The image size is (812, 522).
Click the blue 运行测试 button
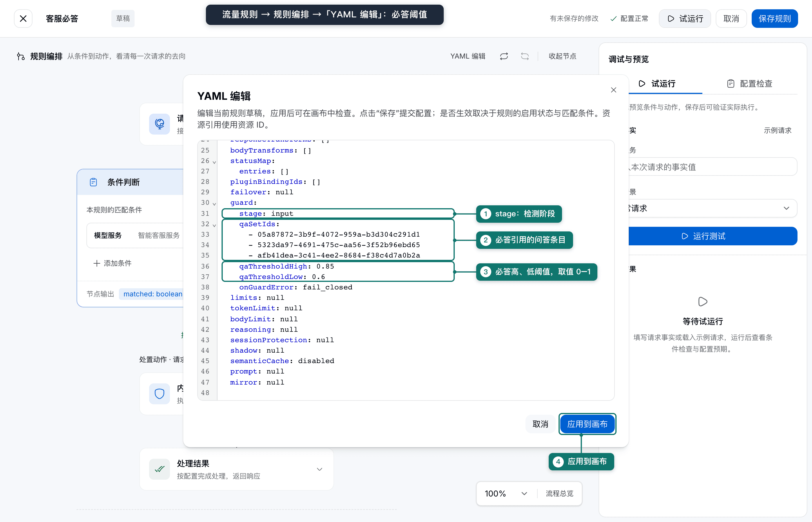coord(712,236)
